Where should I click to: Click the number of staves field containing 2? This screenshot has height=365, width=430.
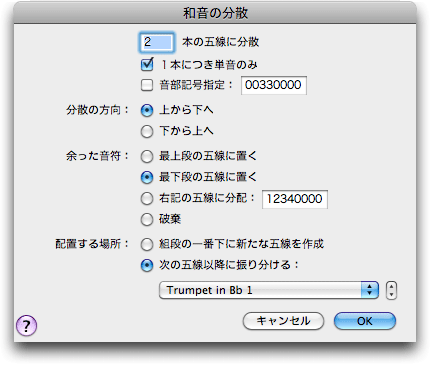tap(156, 42)
